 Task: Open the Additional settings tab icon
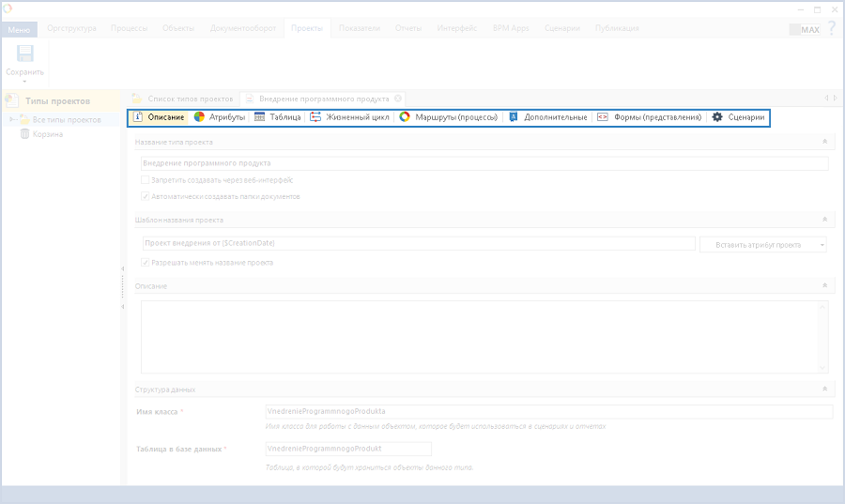point(514,117)
